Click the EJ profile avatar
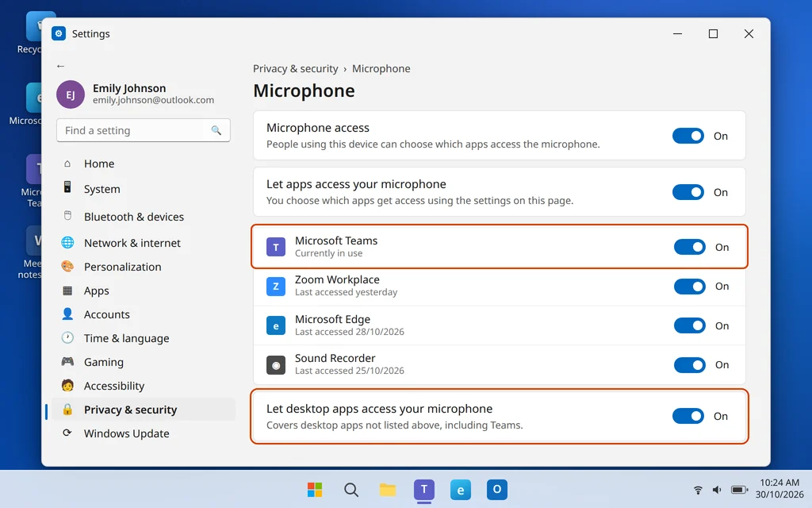812x508 pixels. coord(71,94)
